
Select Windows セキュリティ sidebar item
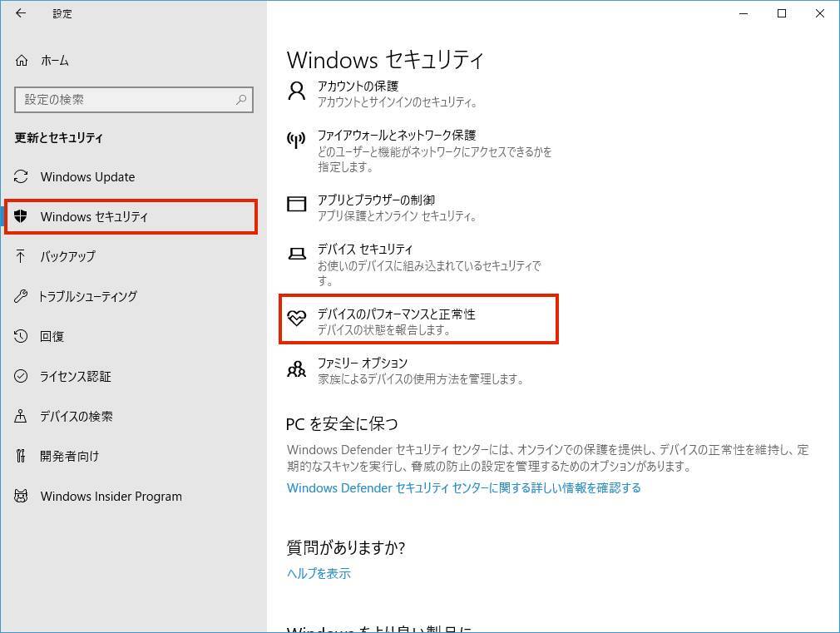(131, 216)
